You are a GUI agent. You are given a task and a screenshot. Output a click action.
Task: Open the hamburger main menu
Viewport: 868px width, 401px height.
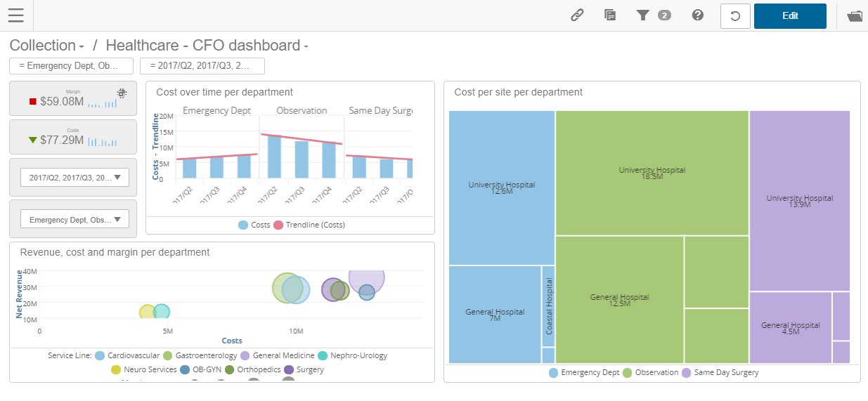tap(15, 15)
